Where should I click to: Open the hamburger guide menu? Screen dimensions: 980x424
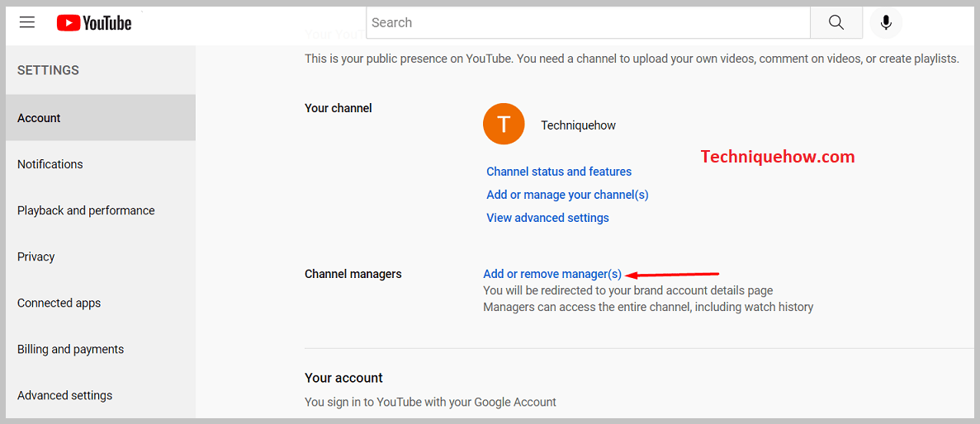coord(27,22)
